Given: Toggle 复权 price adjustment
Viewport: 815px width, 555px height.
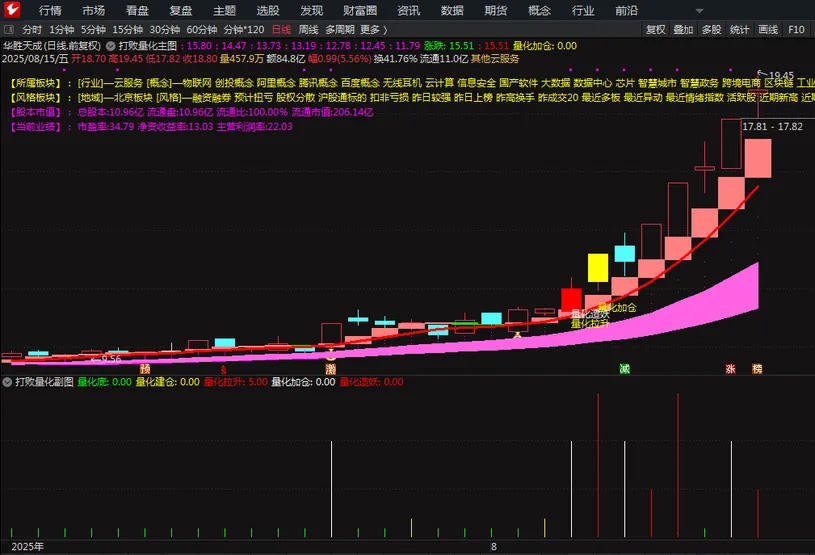Looking at the screenshot, I should coord(655,30).
